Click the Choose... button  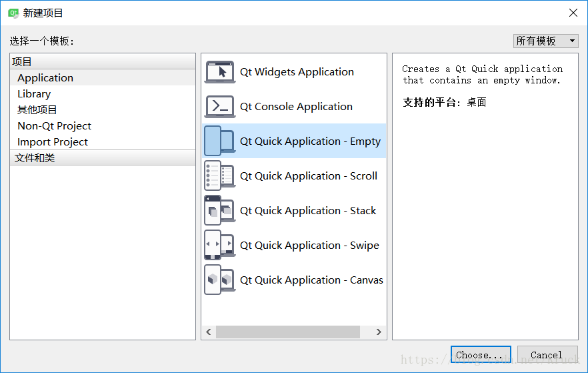click(x=481, y=354)
